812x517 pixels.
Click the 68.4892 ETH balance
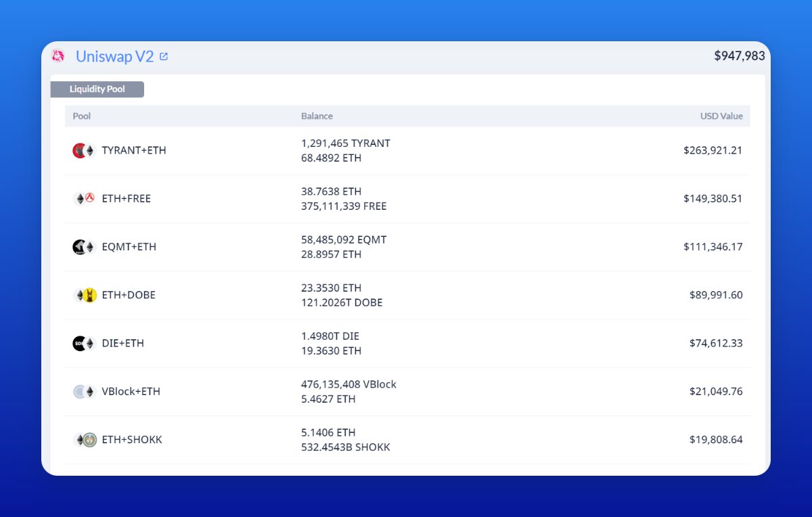coord(331,158)
